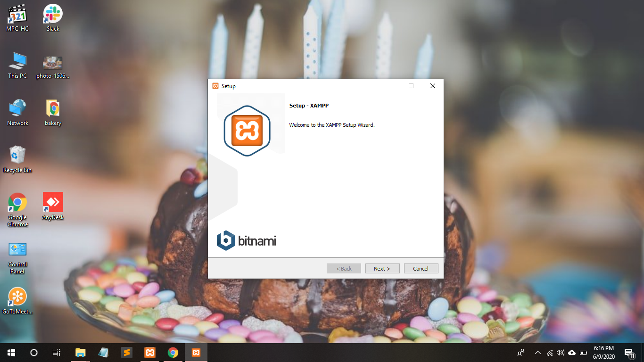Open the first XAMPP taskbar icon
644x362 pixels.
tap(149, 353)
